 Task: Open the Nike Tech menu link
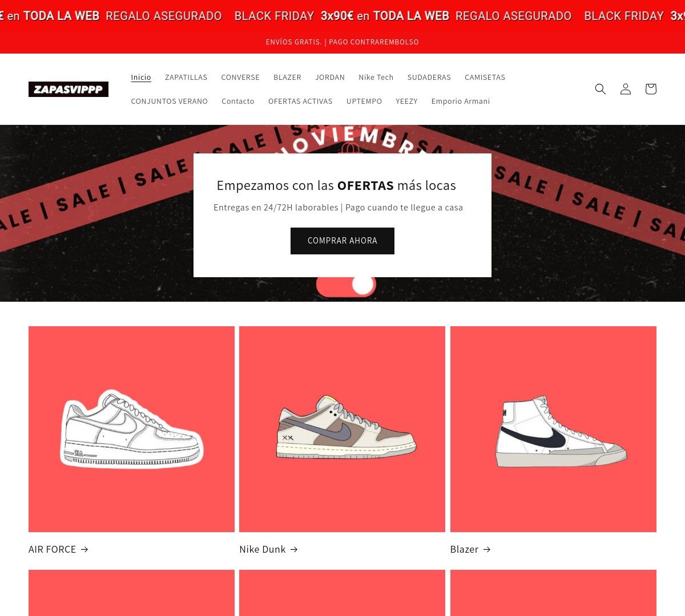click(x=376, y=77)
